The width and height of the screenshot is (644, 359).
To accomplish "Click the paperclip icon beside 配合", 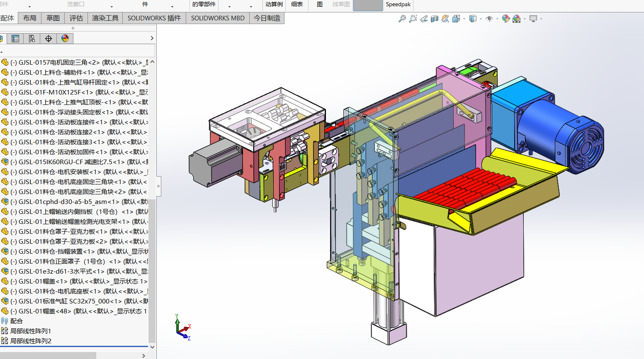I will 5,321.
